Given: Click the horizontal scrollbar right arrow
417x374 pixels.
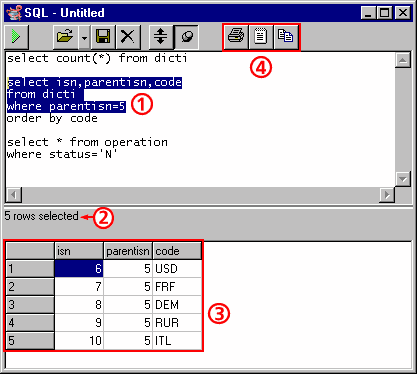Looking at the screenshot, I should tap(387, 195).
